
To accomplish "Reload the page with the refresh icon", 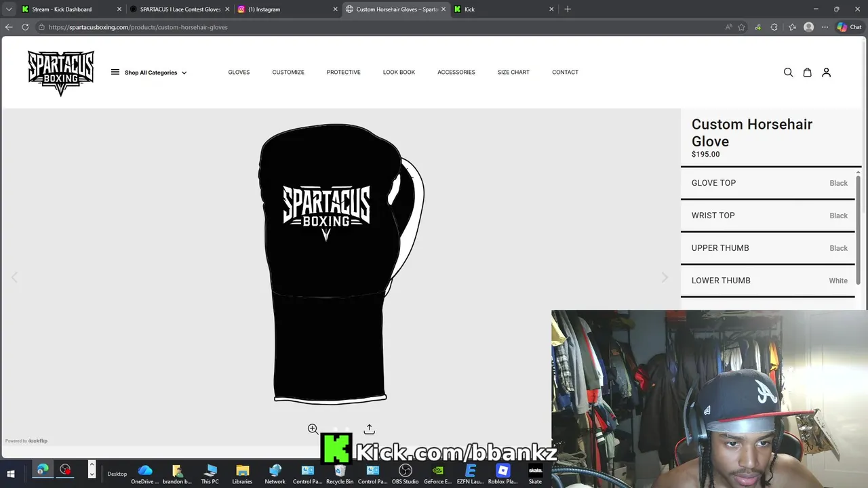I will pos(25,27).
